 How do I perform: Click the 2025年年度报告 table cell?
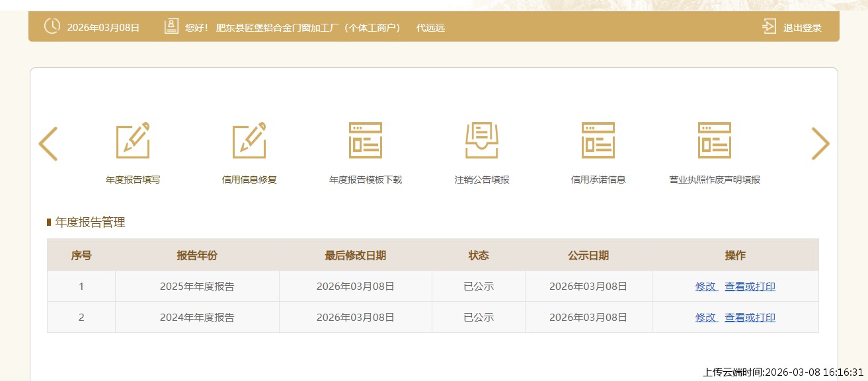pyautogui.click(x=197, y=287)
